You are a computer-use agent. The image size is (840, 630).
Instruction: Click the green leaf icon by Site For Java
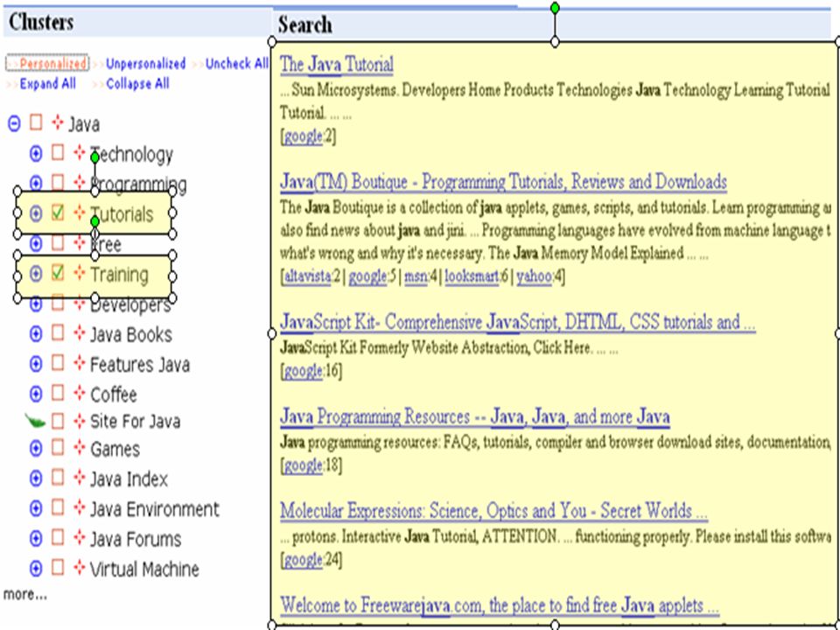[x=35, y=421]
